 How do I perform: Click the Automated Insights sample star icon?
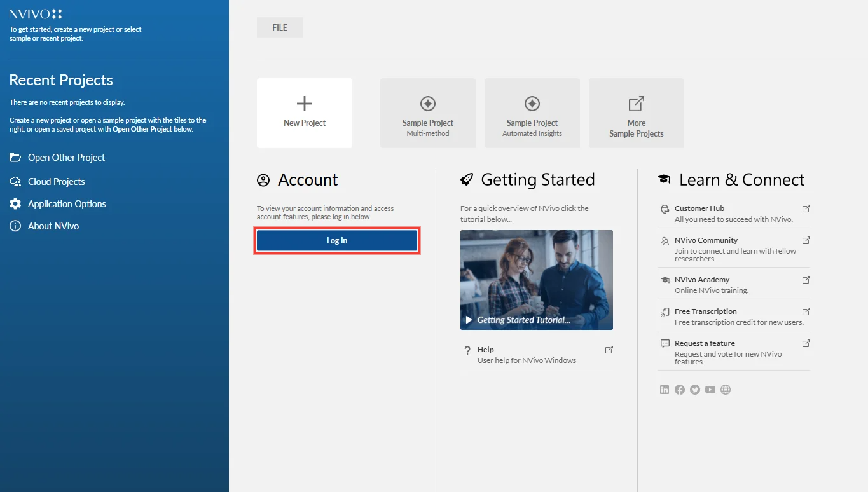coord(532,104)
